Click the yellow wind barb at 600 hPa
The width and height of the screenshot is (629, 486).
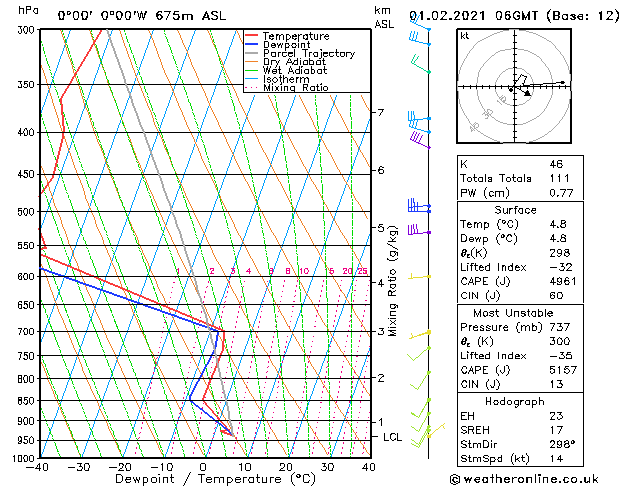click(419, 276)
